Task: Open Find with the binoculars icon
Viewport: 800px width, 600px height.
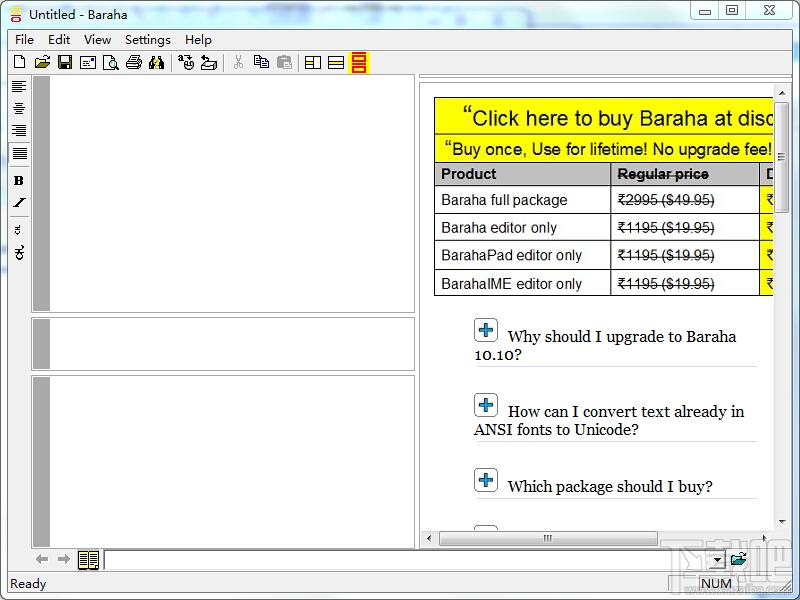Action: [156, 62]
